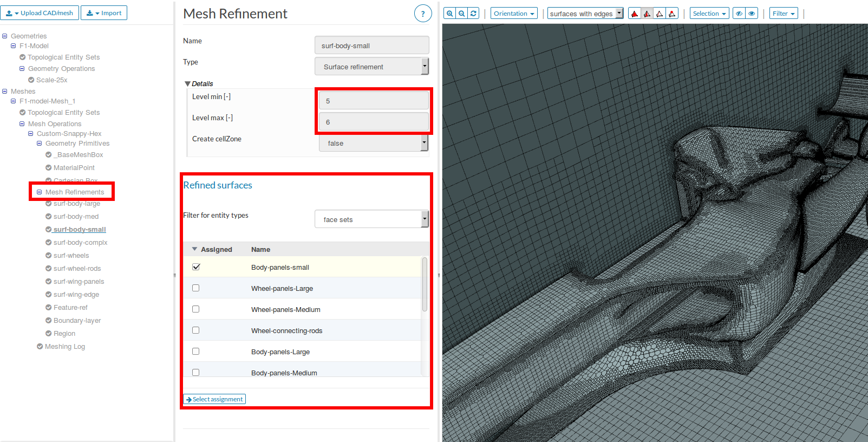
Task: Open the Orientation dropdown
Action: coord(514,14)
